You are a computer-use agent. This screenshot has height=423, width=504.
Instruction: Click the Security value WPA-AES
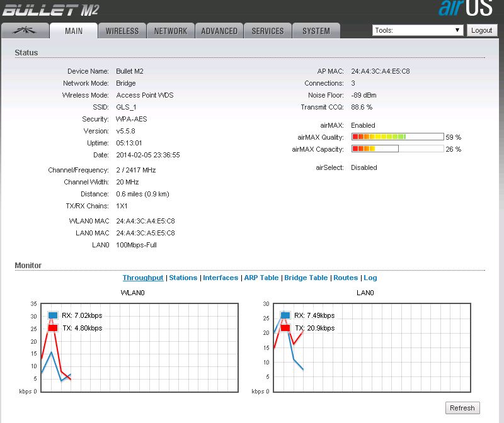(132, 119)
